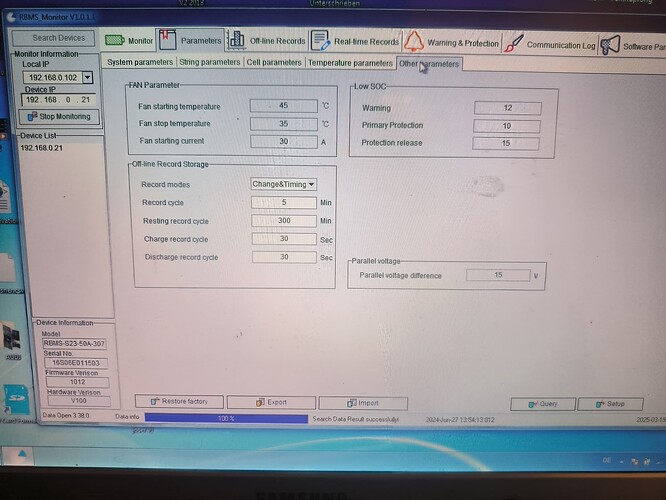Open the Communication Log tab
Screen dimensions: 666x500
(550, 45)
